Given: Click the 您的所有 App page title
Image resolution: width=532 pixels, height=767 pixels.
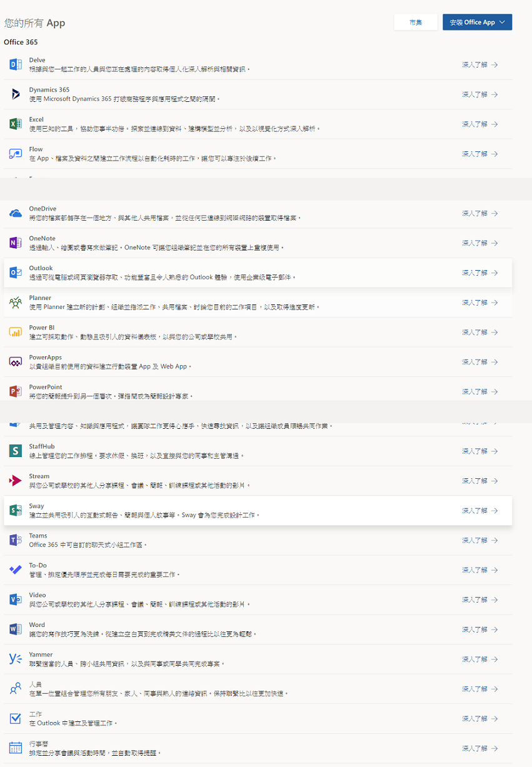Looking at the screenshot, I should (34, 23).
